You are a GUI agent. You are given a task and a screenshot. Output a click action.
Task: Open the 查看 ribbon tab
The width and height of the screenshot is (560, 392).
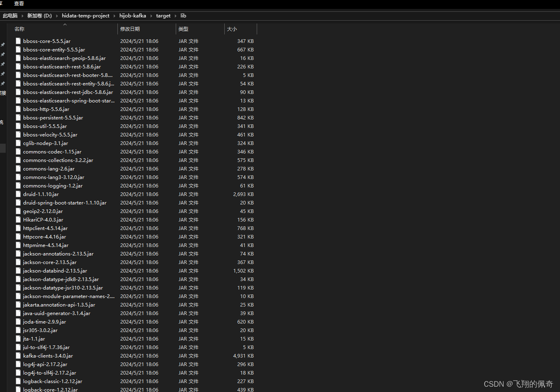tap(19, 3)
